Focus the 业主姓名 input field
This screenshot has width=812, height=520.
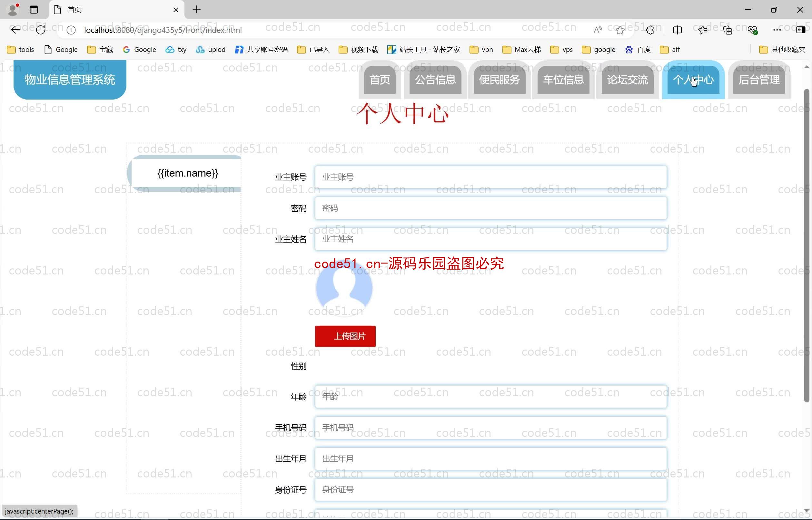(490, 239)
